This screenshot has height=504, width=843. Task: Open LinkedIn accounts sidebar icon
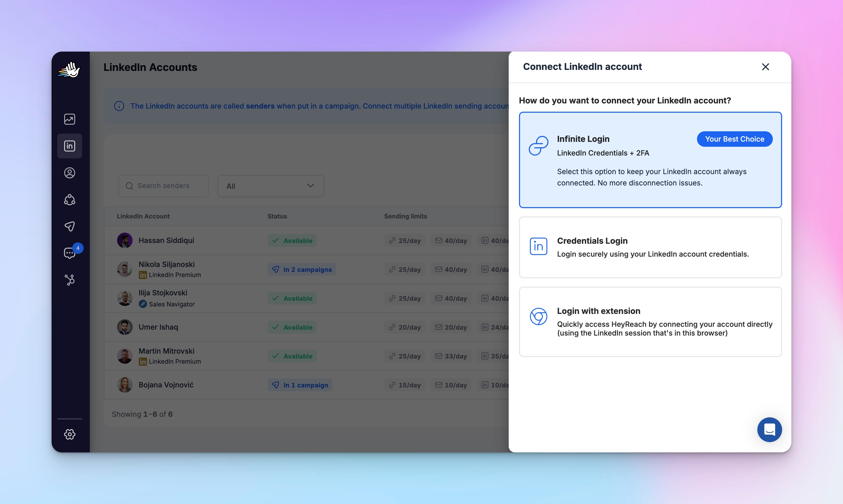click(70, 146)
